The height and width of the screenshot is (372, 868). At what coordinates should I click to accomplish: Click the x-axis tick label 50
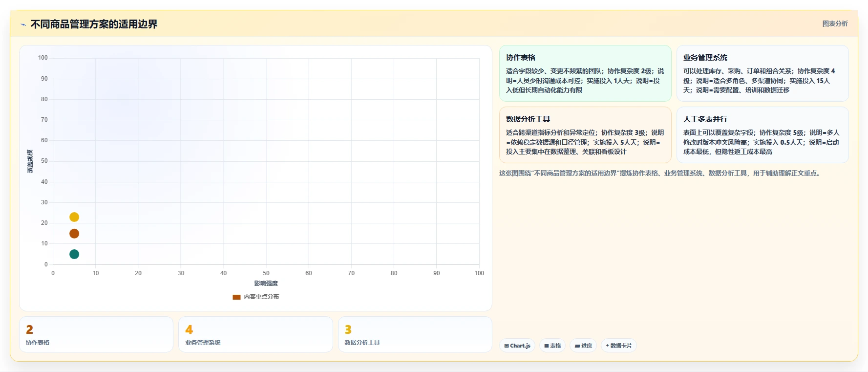(x=266, y=273)
